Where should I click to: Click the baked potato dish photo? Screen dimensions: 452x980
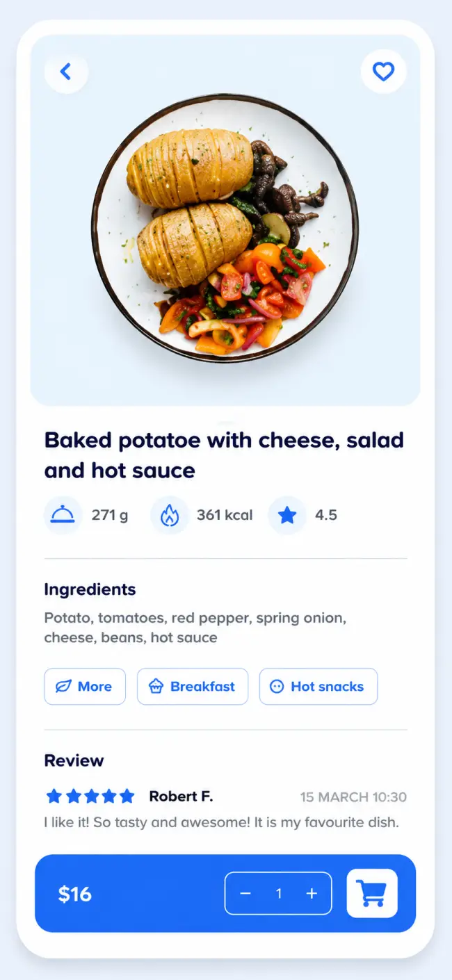[225, 226]
